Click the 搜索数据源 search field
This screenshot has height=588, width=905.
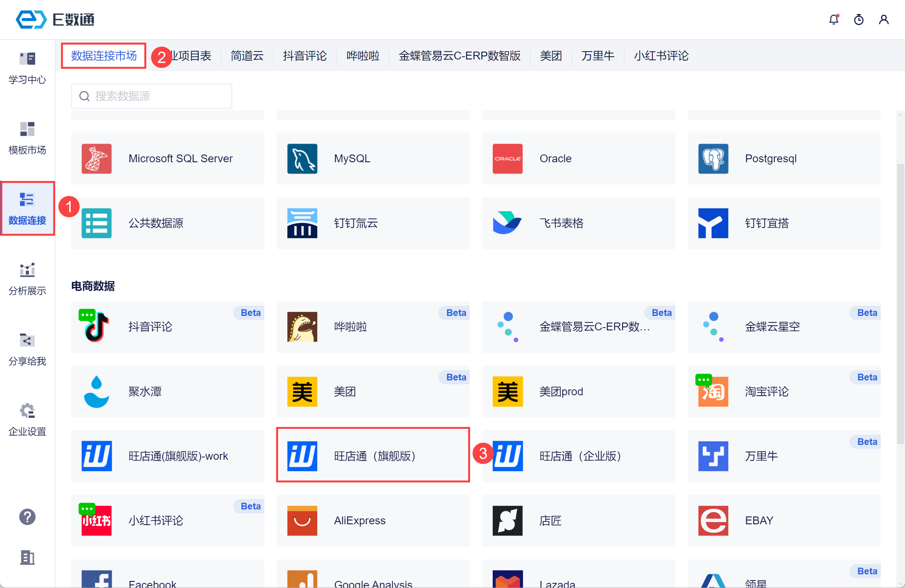click(151, 96)
